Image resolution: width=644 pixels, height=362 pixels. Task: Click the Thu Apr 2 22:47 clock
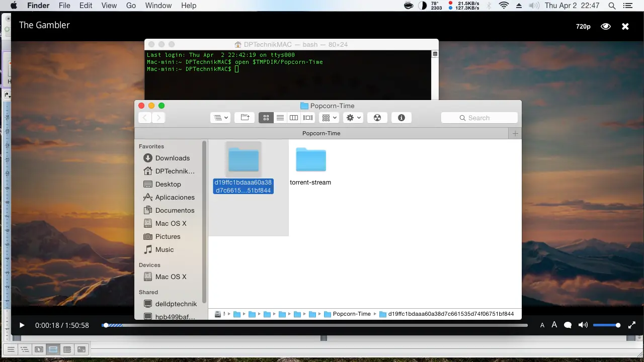point(572,6)
